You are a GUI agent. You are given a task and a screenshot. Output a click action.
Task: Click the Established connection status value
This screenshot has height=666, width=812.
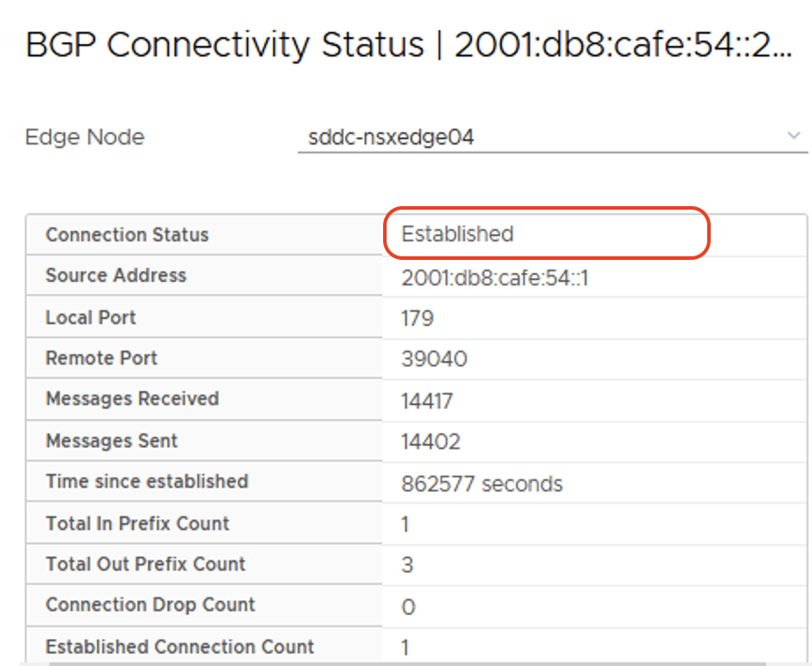[457, 234]
